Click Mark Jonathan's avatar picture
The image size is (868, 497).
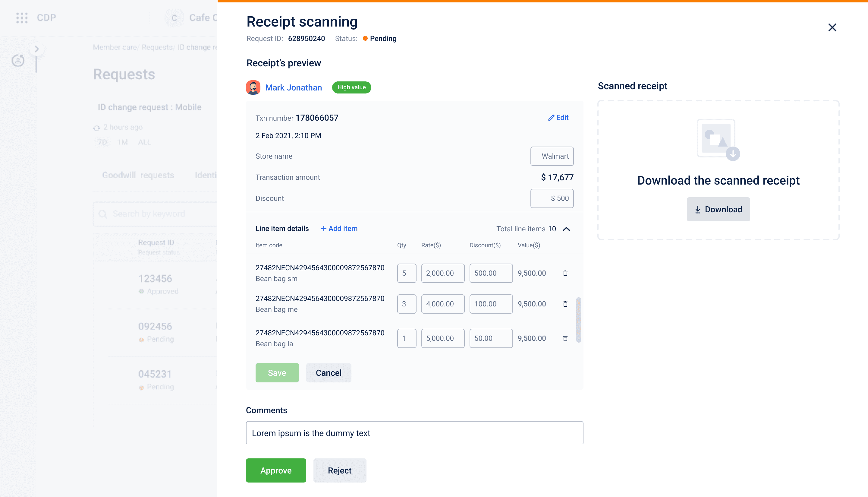[x=253, y=87]
